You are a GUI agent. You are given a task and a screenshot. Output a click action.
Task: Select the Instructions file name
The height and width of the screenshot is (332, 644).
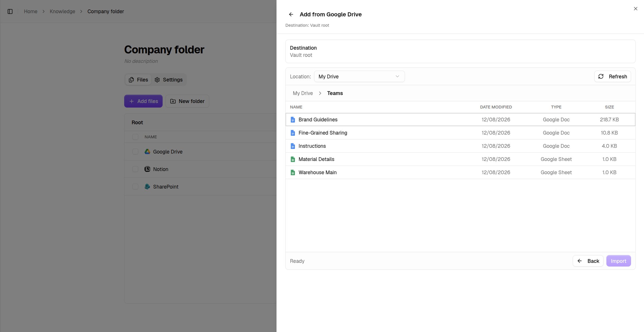click(x=312, y=146)
